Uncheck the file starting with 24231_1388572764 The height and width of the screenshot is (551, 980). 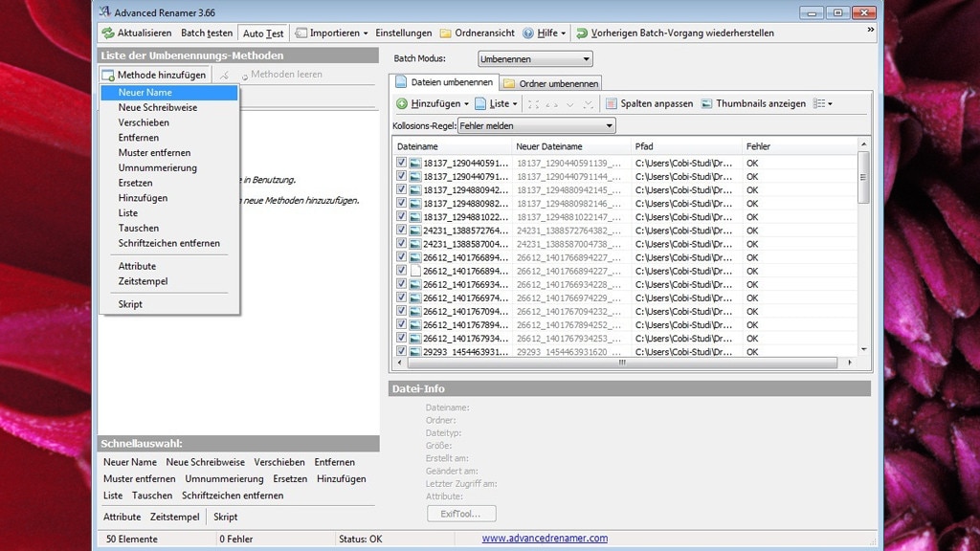[401, 230]
